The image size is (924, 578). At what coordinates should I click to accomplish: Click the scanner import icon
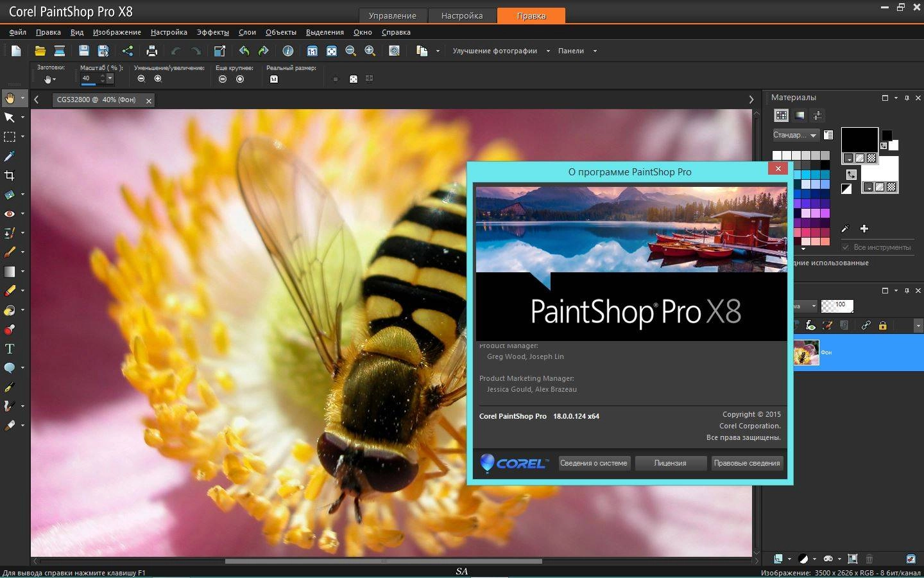click(x=60, y=51)
